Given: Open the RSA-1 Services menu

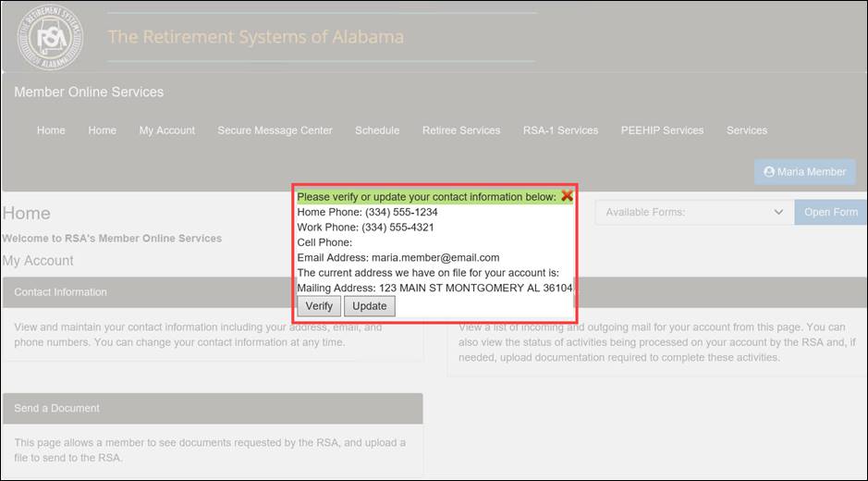Looking at the screenshot, I should coord(561,130).
